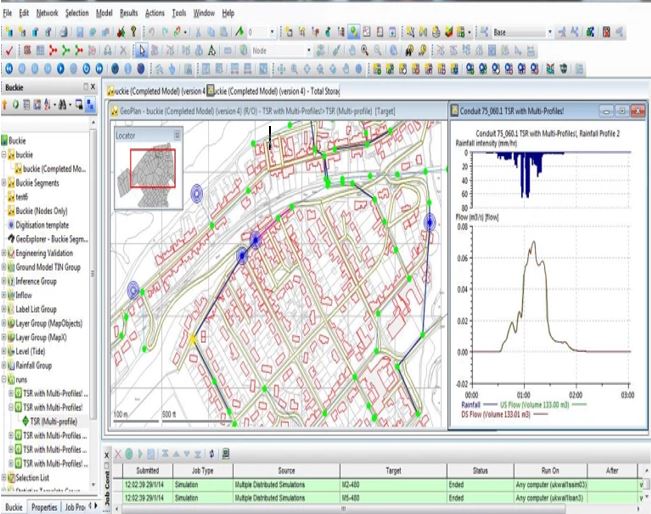
Task: Click the Job Type column header
Action: [203, 470]
